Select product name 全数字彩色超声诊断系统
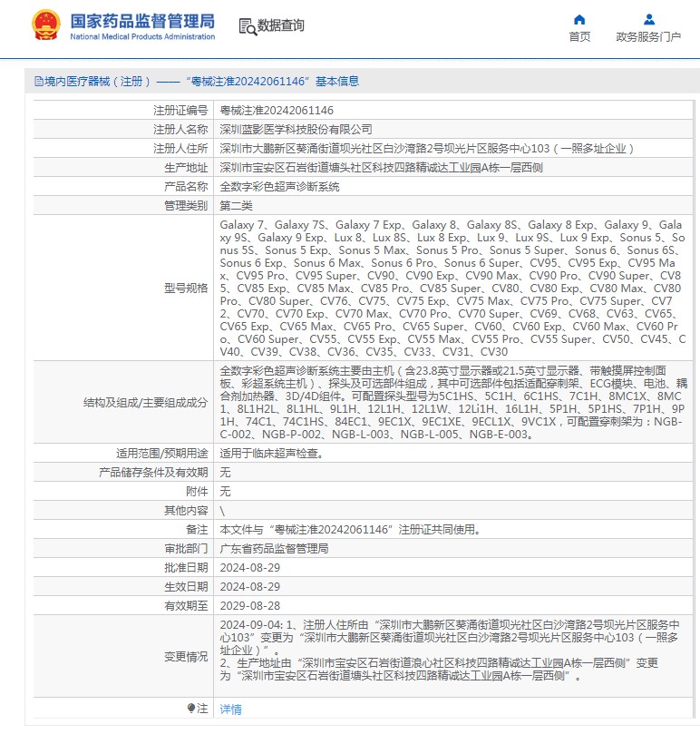700x734 pixels. [x=280, y=187]
